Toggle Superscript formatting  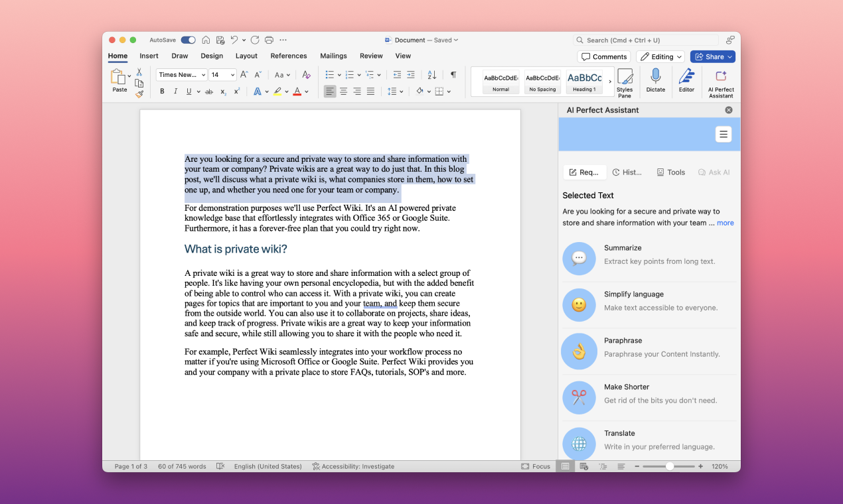(x=237, y=92)
